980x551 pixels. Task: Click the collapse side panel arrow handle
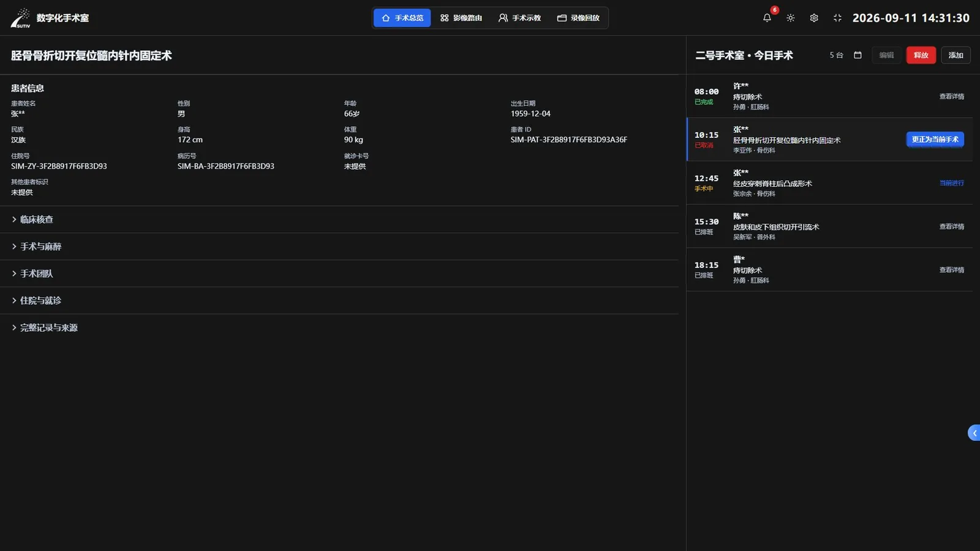click(974, 433)
